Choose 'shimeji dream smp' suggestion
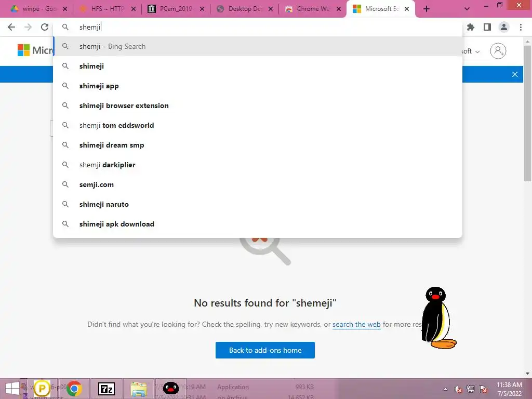The image size is (532, 399). coord(258,145)
